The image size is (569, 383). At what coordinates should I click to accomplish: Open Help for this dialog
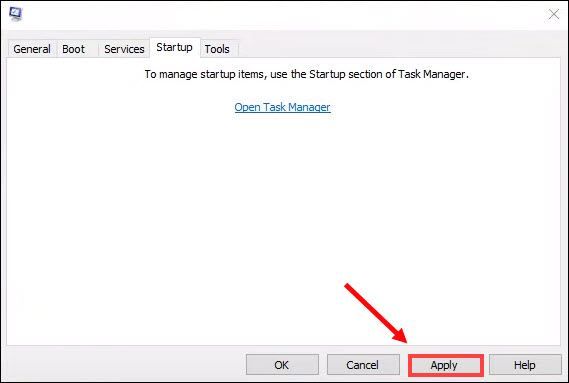coord(525,365)
